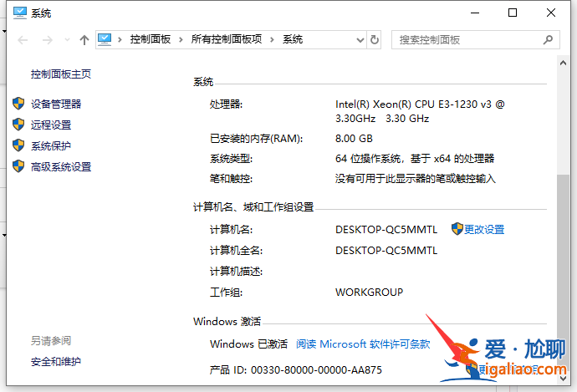This screenshot has width=577, height=392.
Task: Select full computer name (计算机全名) value DESKTOP-QC5MMTL
Action: 386,251
